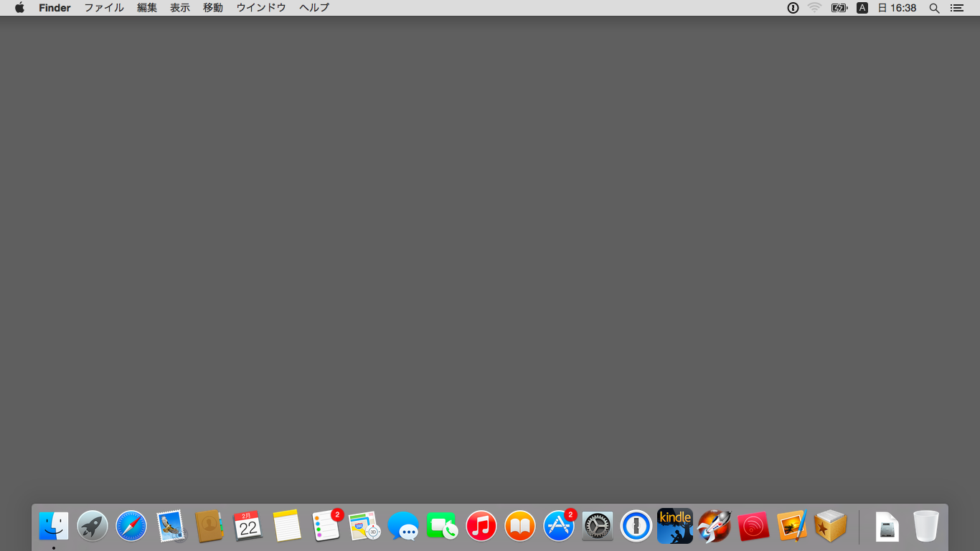Viewport: 980px width, 551px height.
Task: Open iBooks orange book icon in Dock
Action: 520,526
